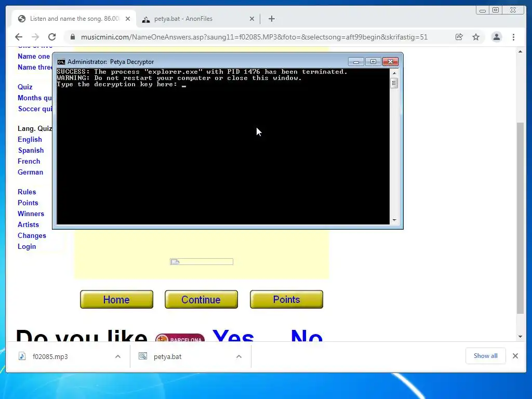Image resolution: width=532 pixels, height=399 pixels.
Task: Open the Chrome three-dot menu
Action: pyautogui.click(x=513, y=37)
